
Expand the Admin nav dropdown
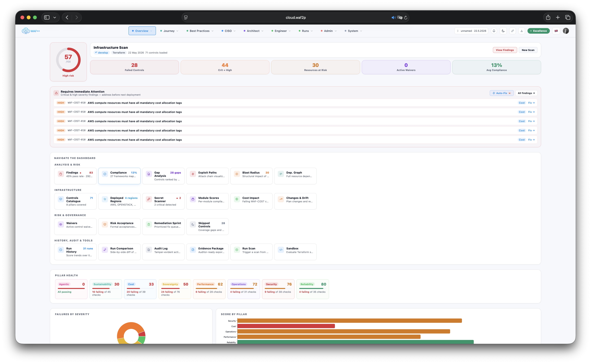click(329, 31)
